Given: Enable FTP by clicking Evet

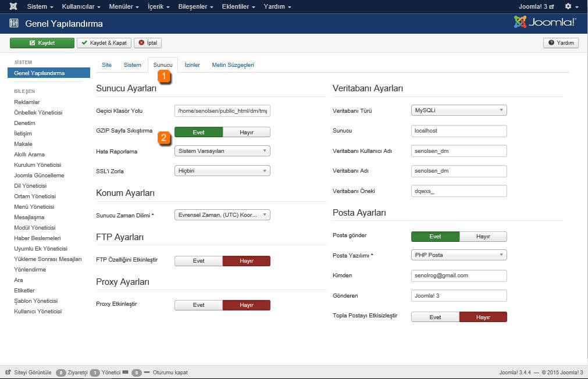Looking at the screenshot, I should (198, 261).
